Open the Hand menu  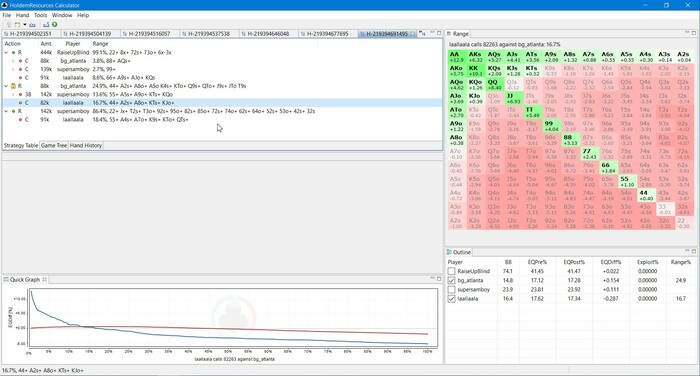22,15
